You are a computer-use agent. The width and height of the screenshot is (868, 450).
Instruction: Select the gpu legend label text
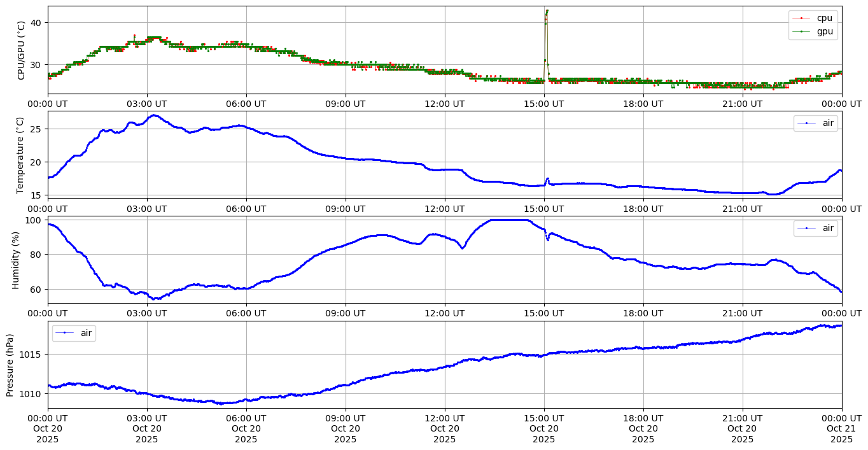click(x=825, y=31)
